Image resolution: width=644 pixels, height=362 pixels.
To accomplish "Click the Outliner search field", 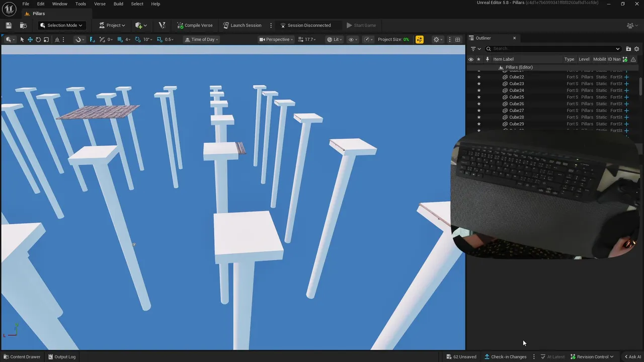I will click(553, 49).
